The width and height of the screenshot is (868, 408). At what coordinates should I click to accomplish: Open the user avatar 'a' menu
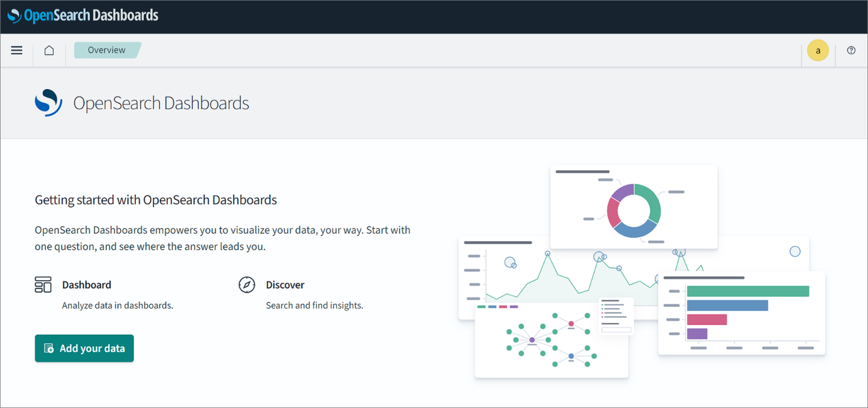pos(818,51)
